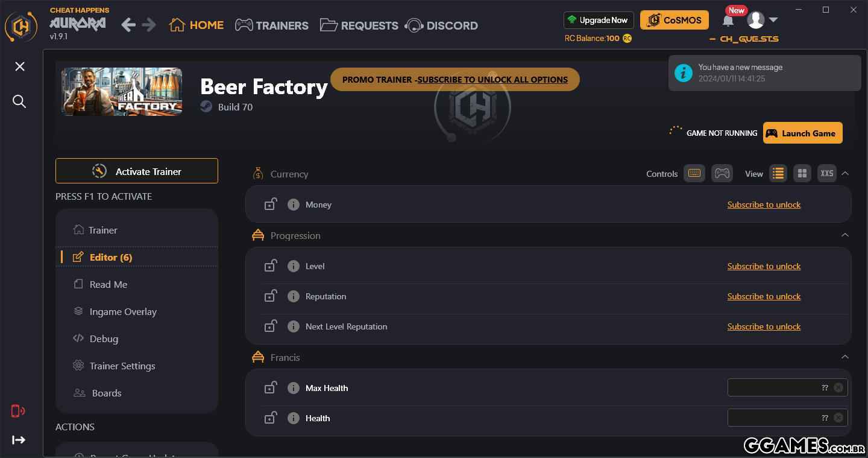Click the Cheat Happens logo icon
Screen dimensions: 868x458
pyautogui.click(x=21, y=26)
